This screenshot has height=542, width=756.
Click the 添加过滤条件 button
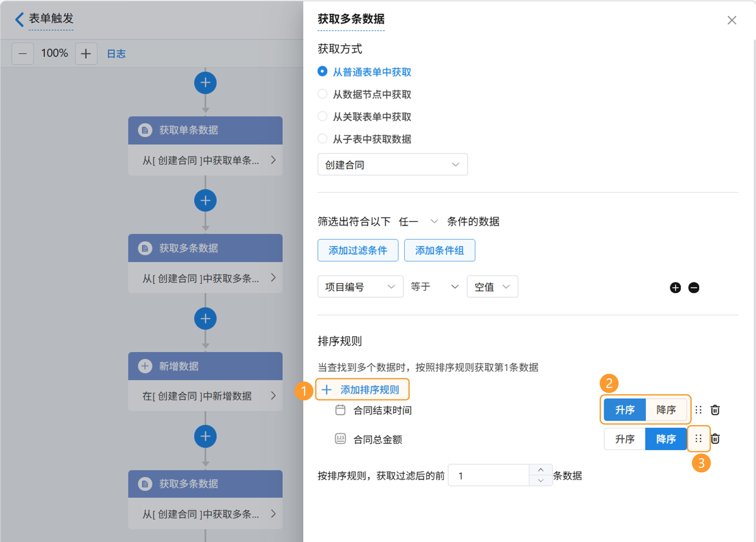point(358,250)
